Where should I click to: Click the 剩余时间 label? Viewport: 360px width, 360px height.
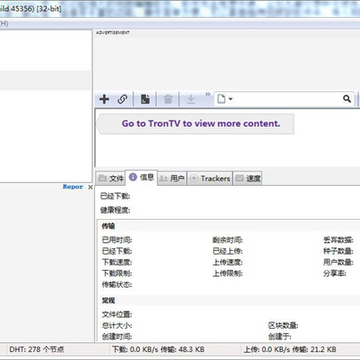click(x=228, y=240)
